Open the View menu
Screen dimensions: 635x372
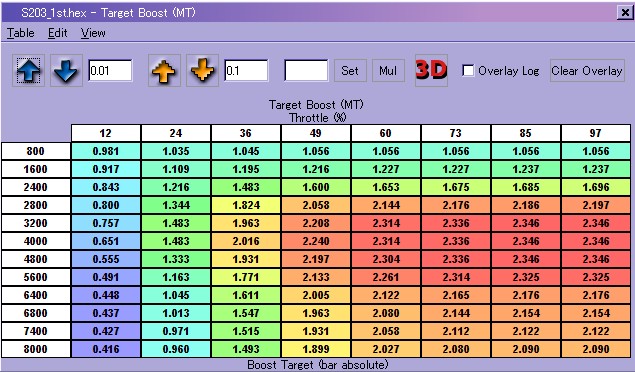93,33
